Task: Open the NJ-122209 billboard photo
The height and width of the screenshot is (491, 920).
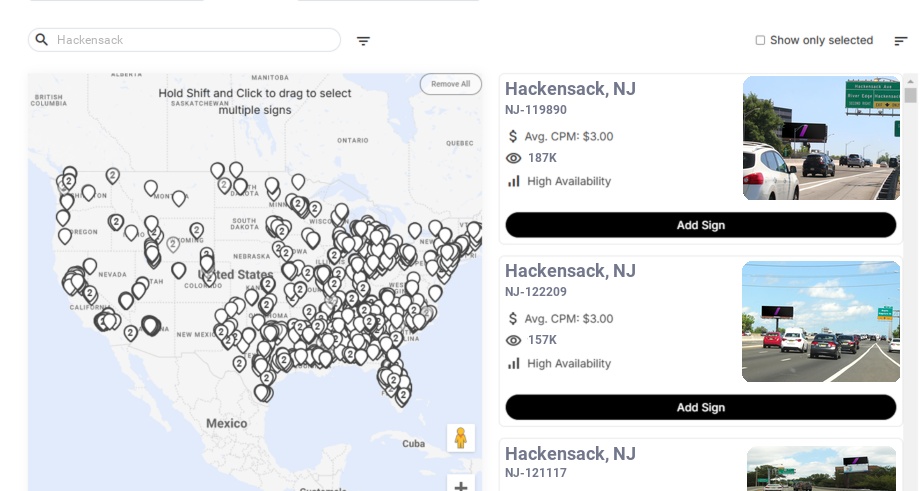Action: (x=820, y=321)
